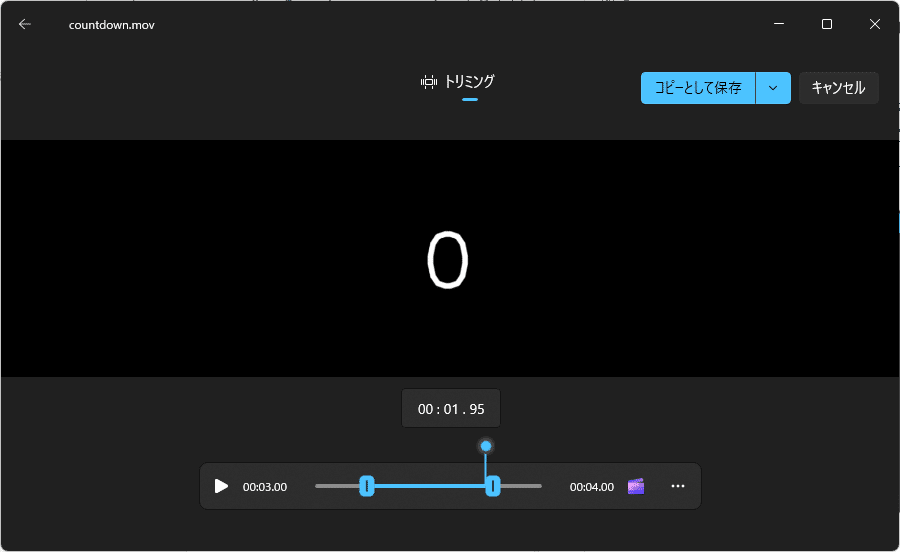Switch to the トリミング trim tab
This screenshot has height=552, width=900.
pos(457,82)
